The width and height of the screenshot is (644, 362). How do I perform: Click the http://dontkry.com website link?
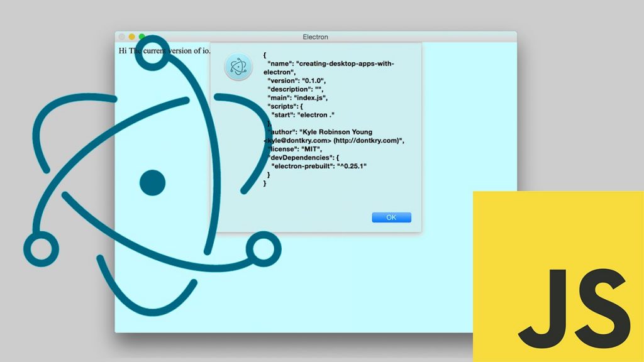pos(365,140)
